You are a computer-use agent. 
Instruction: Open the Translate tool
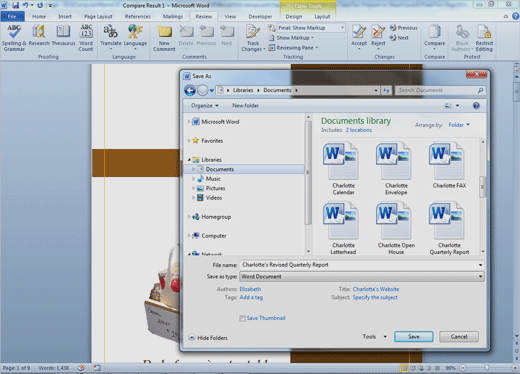click(111, 37)
